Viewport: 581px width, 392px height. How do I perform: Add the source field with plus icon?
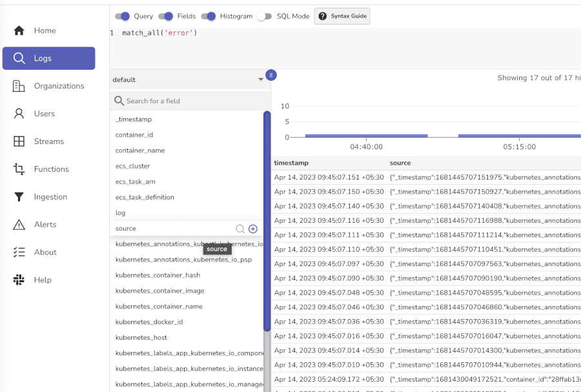click(253, 229)
